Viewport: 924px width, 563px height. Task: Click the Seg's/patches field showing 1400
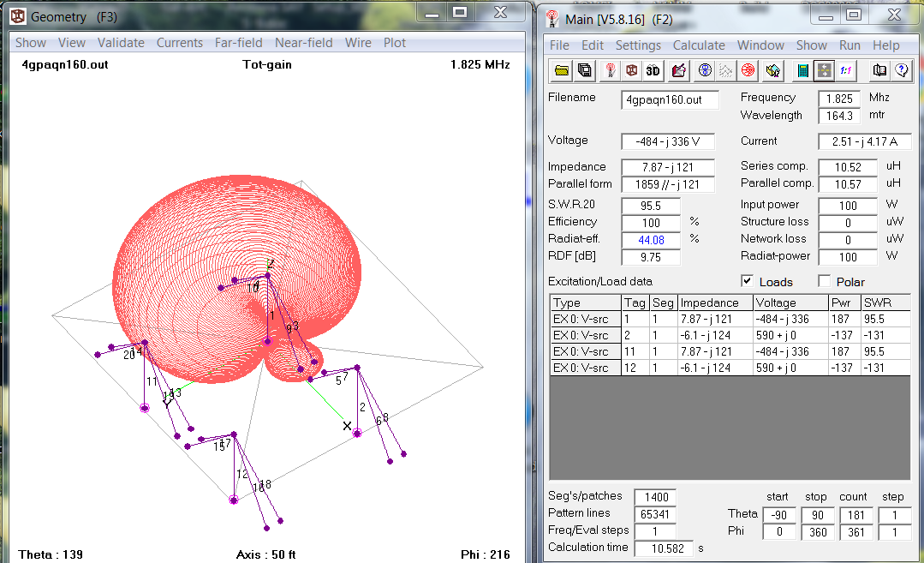point(655,497)
